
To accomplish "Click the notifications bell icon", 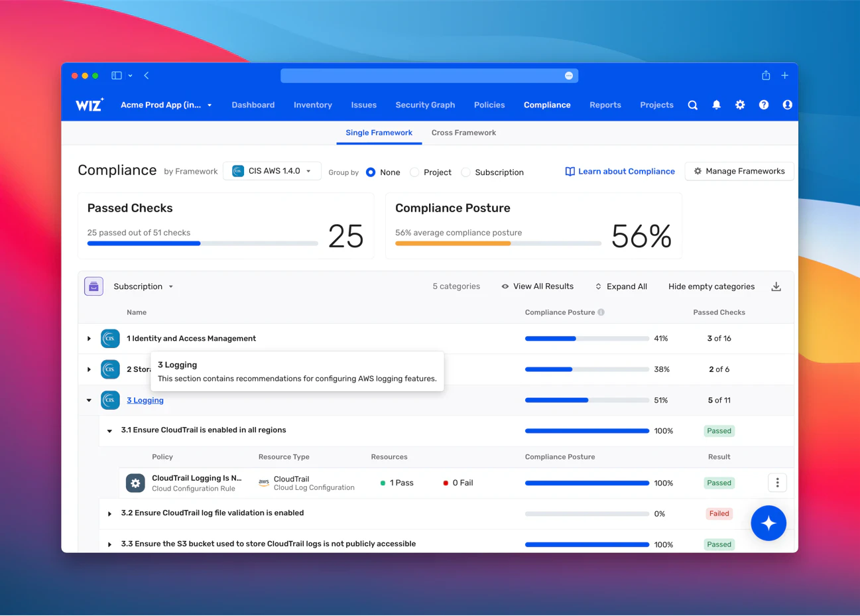I will point(717,105).
